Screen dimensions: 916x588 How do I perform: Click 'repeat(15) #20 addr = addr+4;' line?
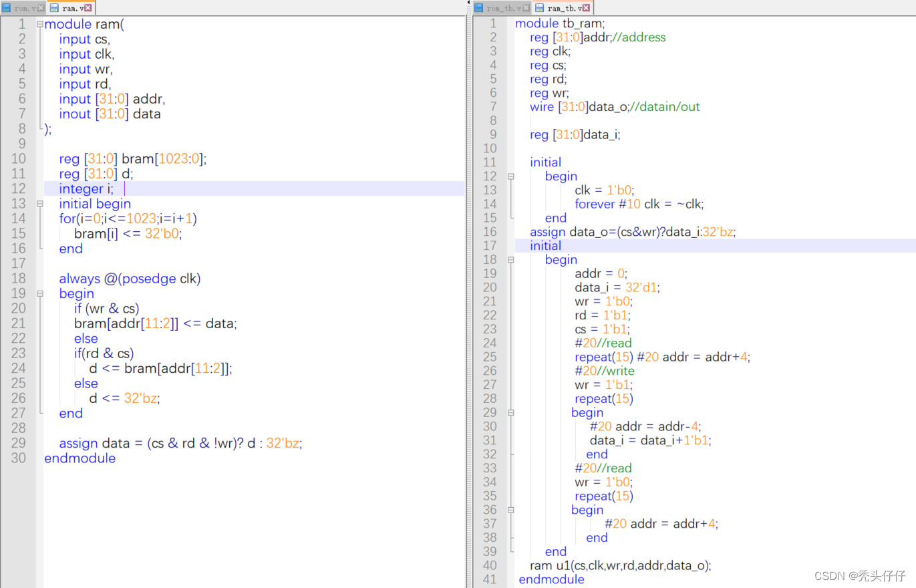coord(663,357)
